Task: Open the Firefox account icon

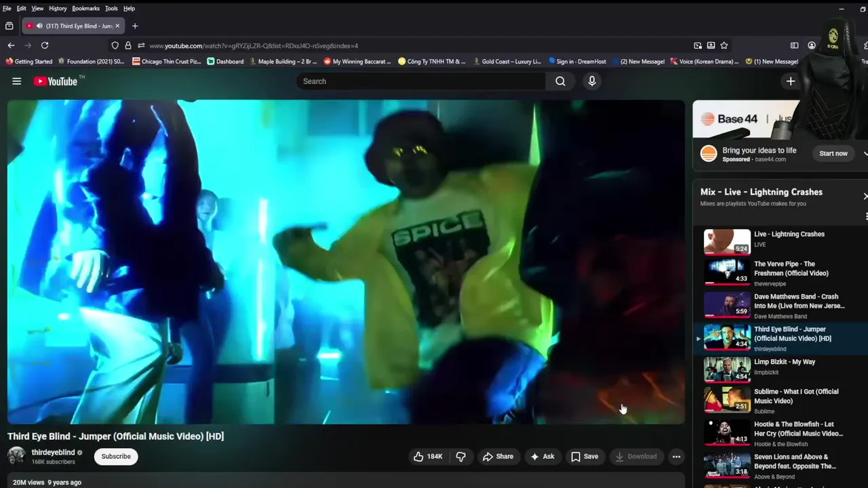Action: point(812,45)
